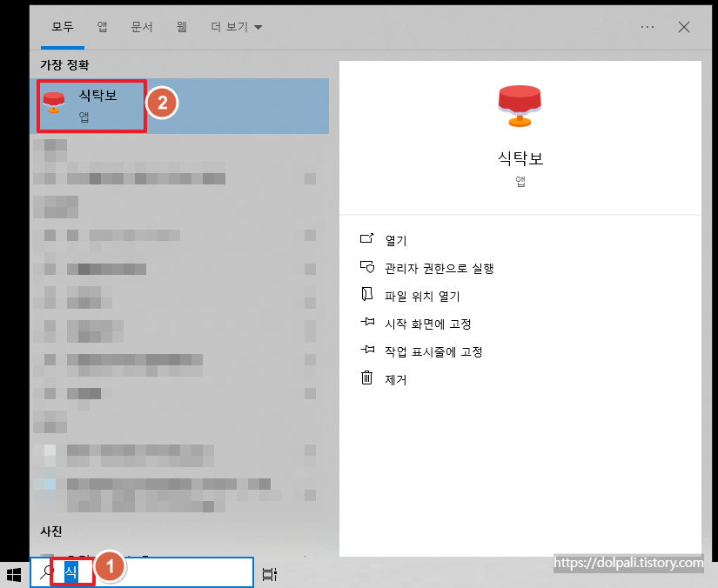
Task: Open the ellipsis (...) options menu
Action: click(x=647, y=27)
